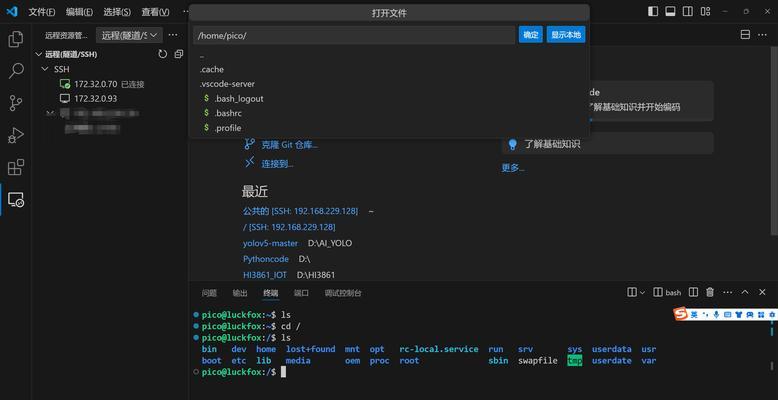Open the Explorer view in activity bar
778x400 pixels.
[x=15, y=39]
